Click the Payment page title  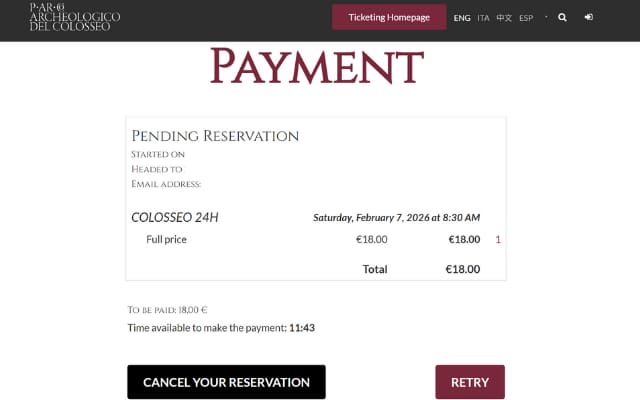317,68
